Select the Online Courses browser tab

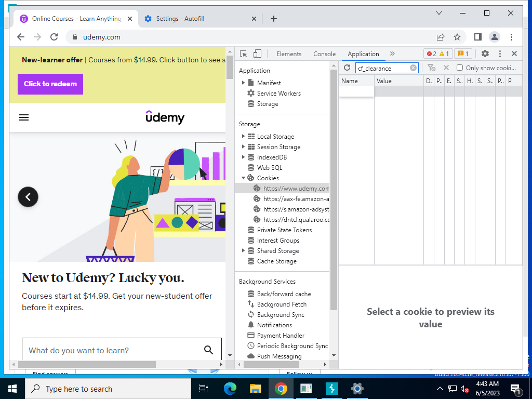[x=77, y=19]
